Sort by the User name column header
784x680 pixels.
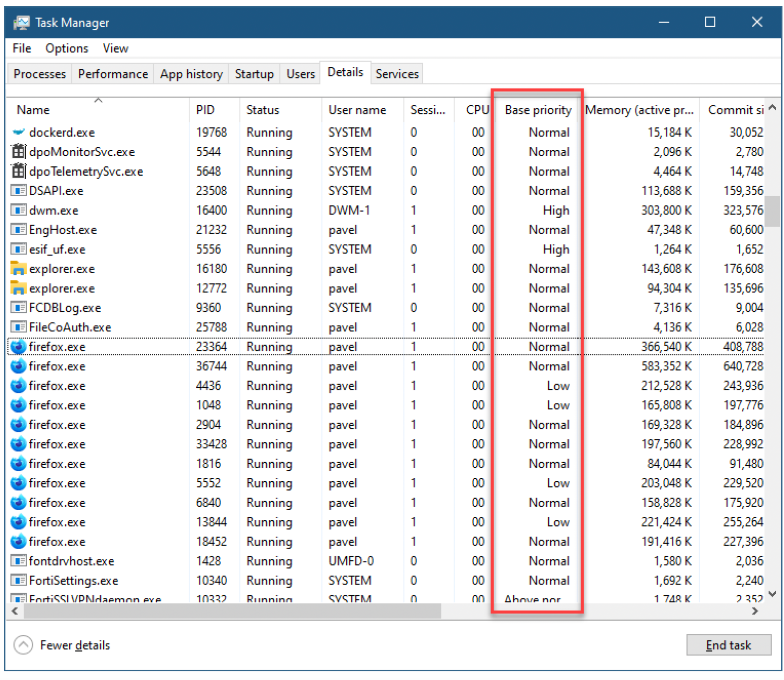(363, 109)
